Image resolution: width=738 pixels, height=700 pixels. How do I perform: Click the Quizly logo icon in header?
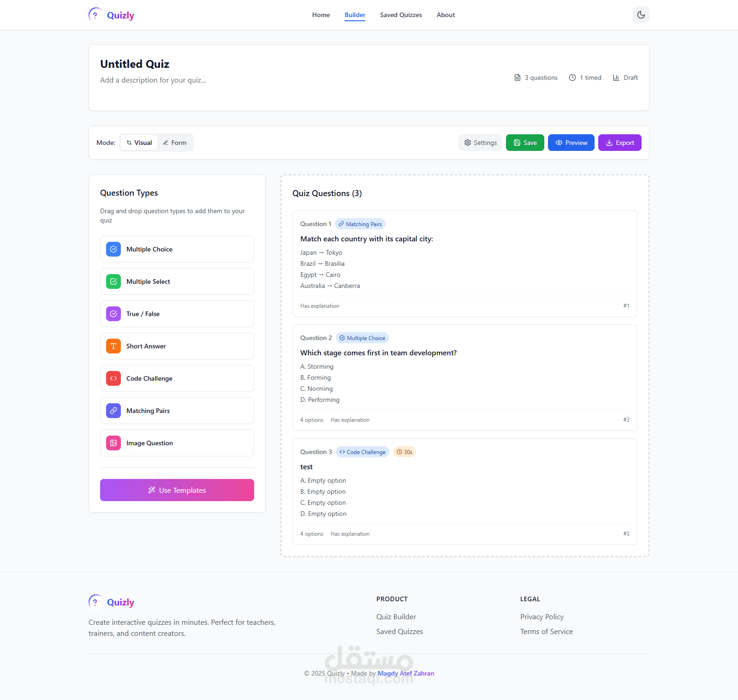tap(95, 15)
